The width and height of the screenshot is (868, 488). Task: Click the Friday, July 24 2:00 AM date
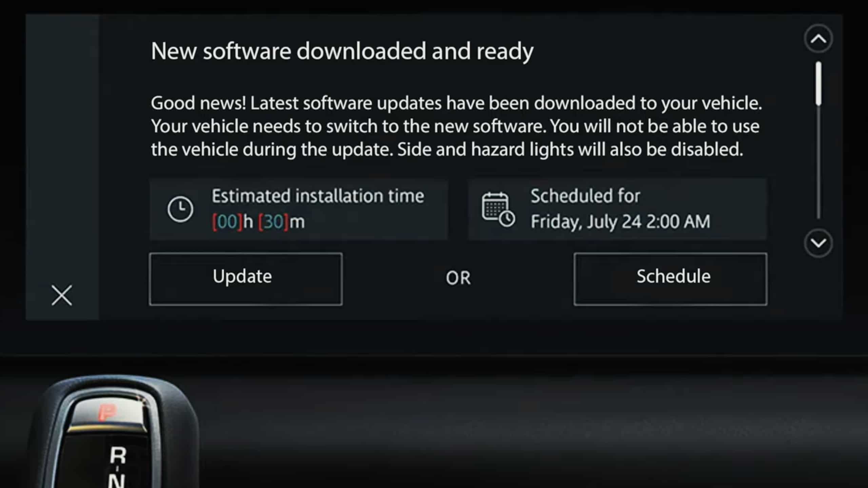[620, 222]
